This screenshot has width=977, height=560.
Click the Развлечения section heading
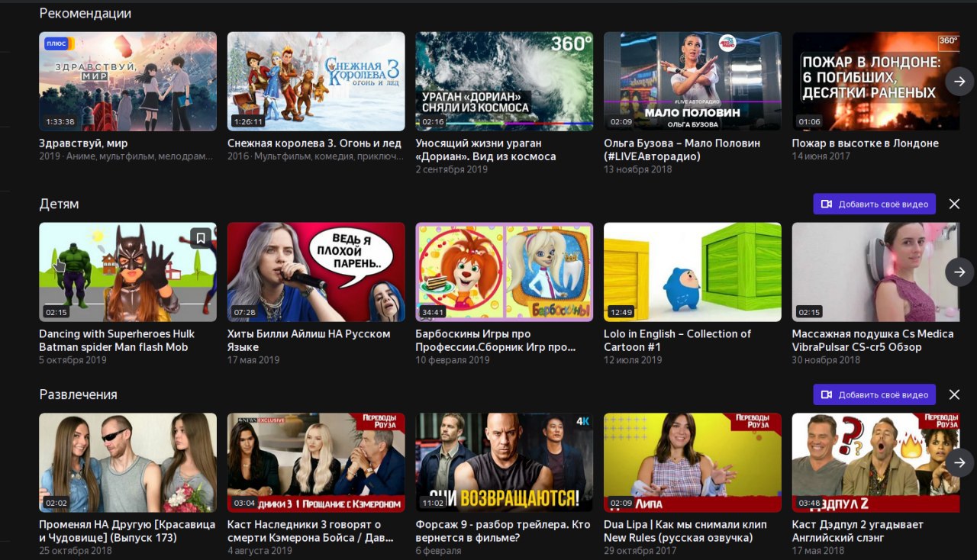point(78,394)
